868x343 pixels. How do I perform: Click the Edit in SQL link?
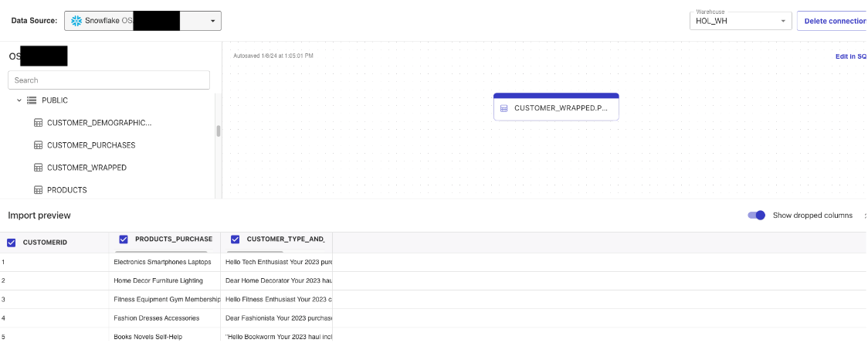tap(850, 56)
